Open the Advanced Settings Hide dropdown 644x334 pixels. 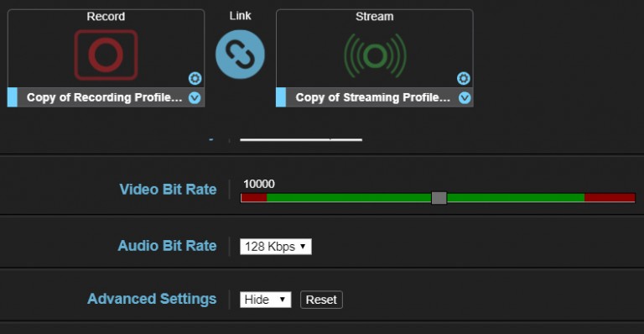pyautogui.click(x=265, y=300)
